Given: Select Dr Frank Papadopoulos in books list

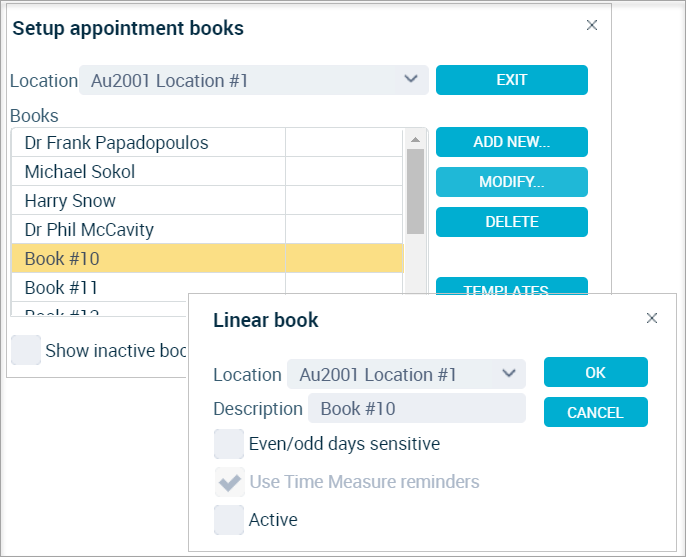Looking at the screenshot, I should pos(207,143).
